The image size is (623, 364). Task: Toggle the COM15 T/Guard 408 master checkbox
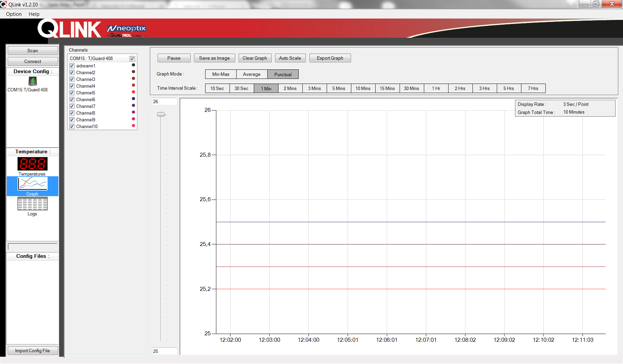(132, 59)
